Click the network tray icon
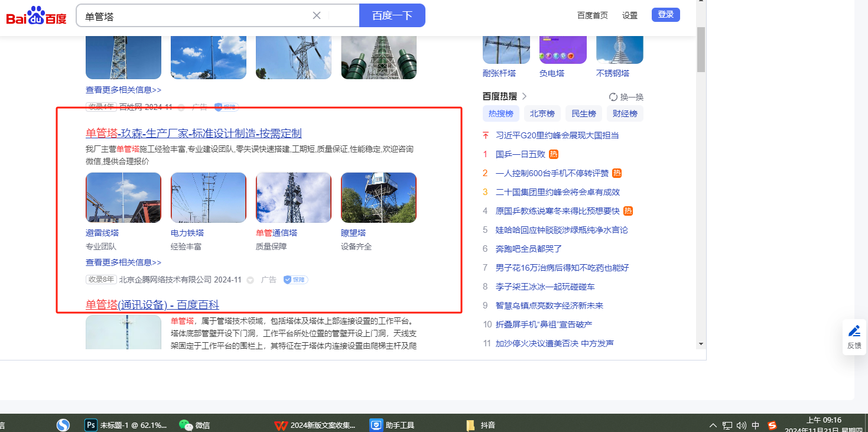 pyautogui.click(x=727, y=425)
